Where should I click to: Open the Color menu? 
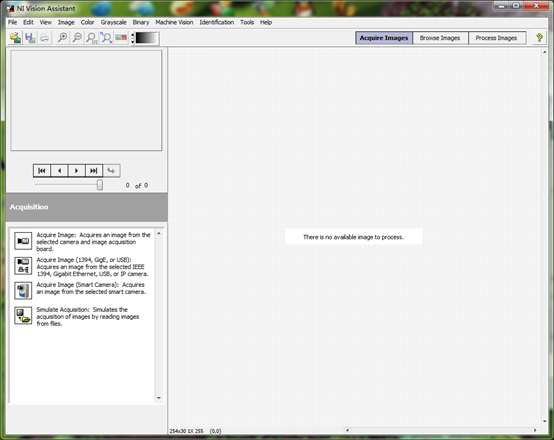pyautogui.click(x=88, y=22)
